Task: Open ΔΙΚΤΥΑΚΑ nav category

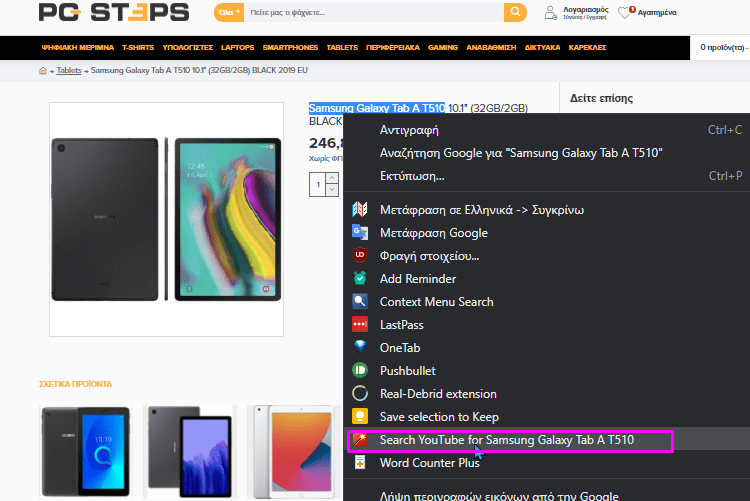Action: click(542, 47)
